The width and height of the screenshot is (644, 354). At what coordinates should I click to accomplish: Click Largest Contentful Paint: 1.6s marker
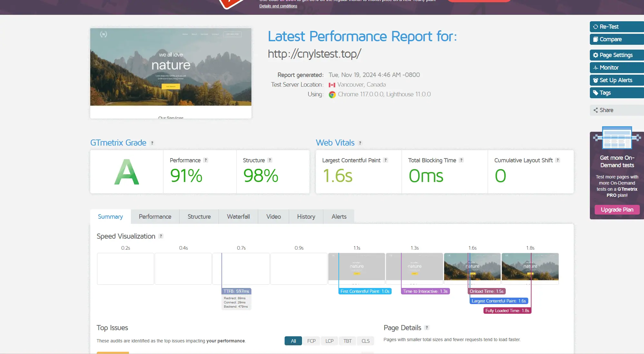[x=499, y=301]
